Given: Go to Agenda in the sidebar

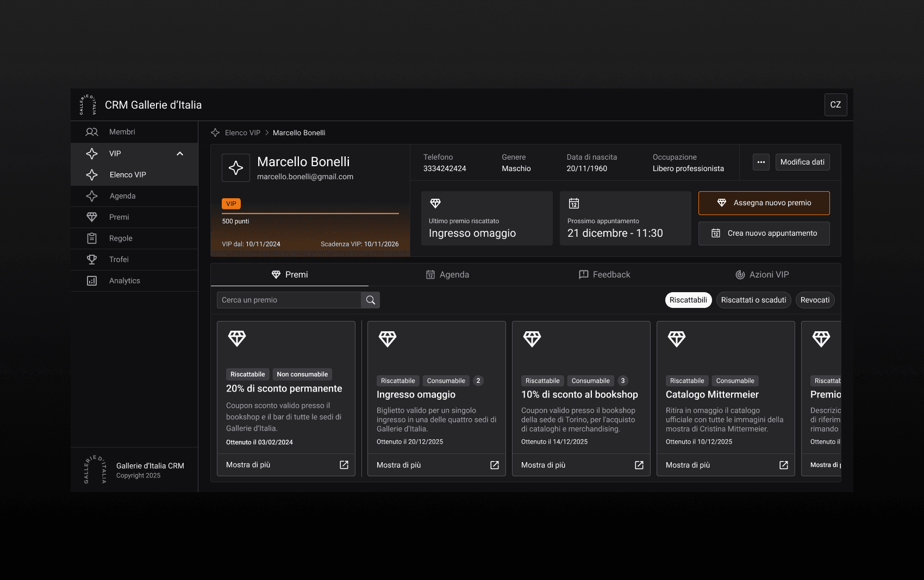Looking at the screenshot, I should [x=134, y=196].
